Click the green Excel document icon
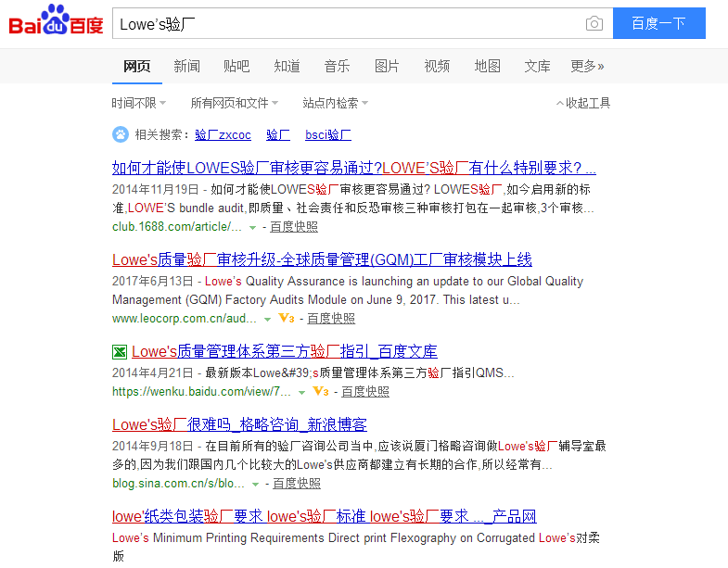This screenshot has height=568, width=728. click(x=120, y=352)
